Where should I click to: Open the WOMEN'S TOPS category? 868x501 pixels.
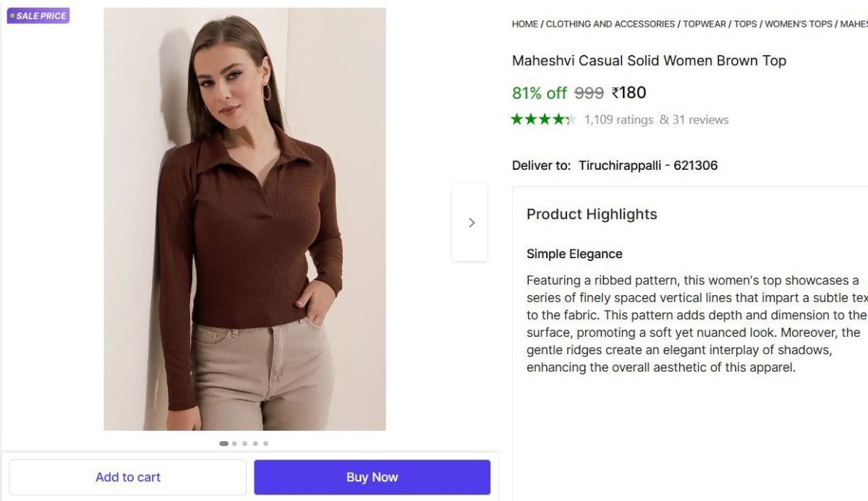tap(799, 23)
